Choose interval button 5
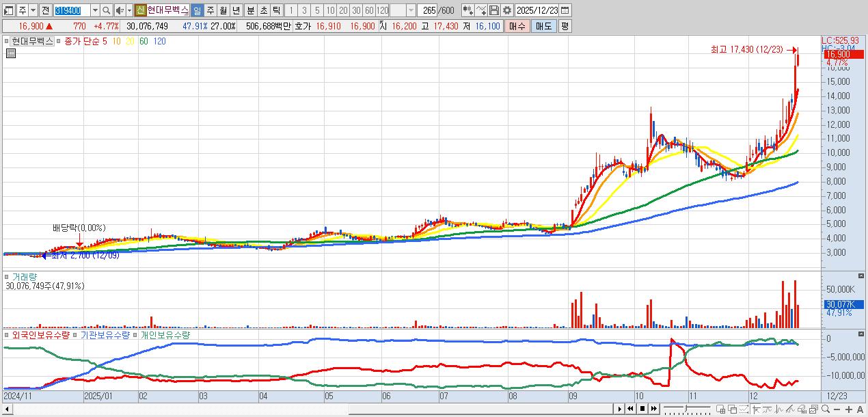868x417 pixels. [x=317, y=10]
